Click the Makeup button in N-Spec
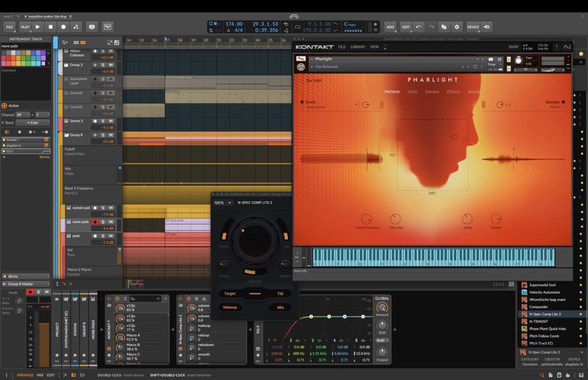 point(230,307)
